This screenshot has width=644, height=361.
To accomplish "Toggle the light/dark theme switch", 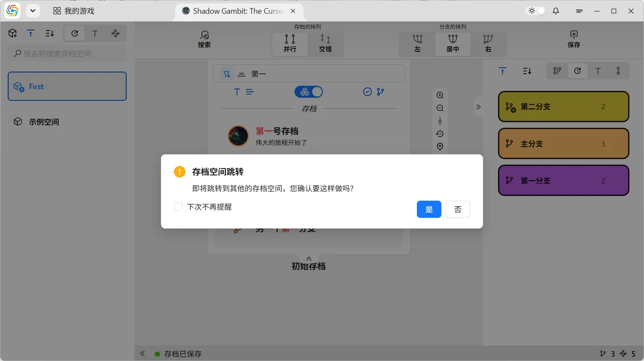I will click(536, 11).
